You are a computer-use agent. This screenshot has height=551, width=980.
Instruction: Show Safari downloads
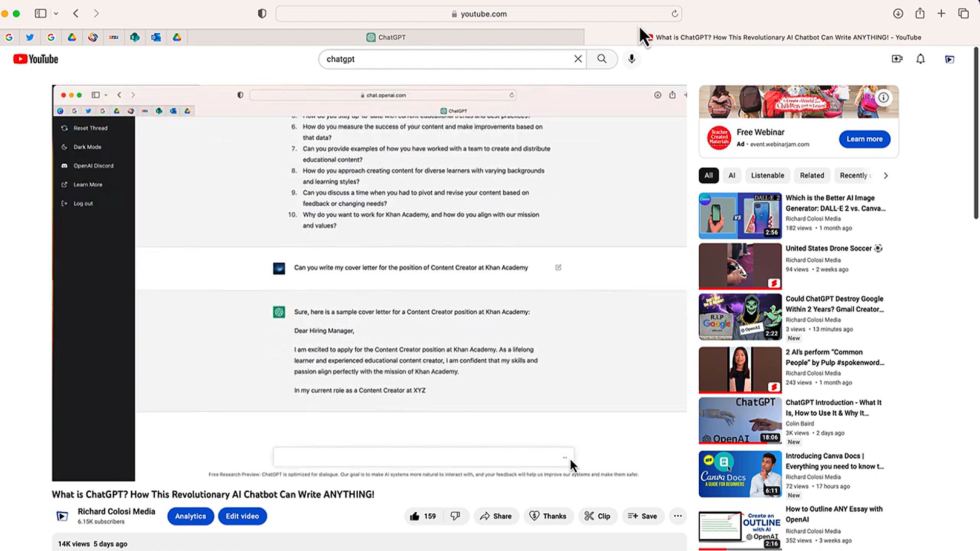point(898,14)
